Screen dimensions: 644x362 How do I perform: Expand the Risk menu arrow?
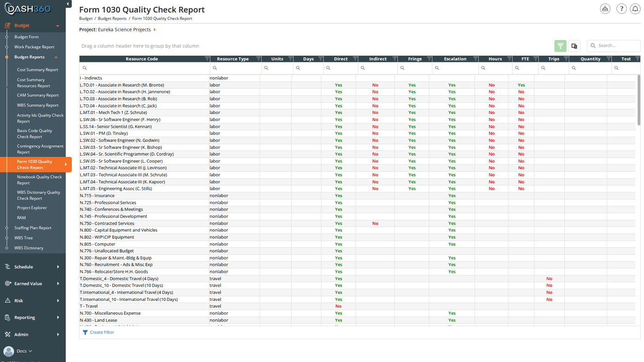tap(58, 300)
